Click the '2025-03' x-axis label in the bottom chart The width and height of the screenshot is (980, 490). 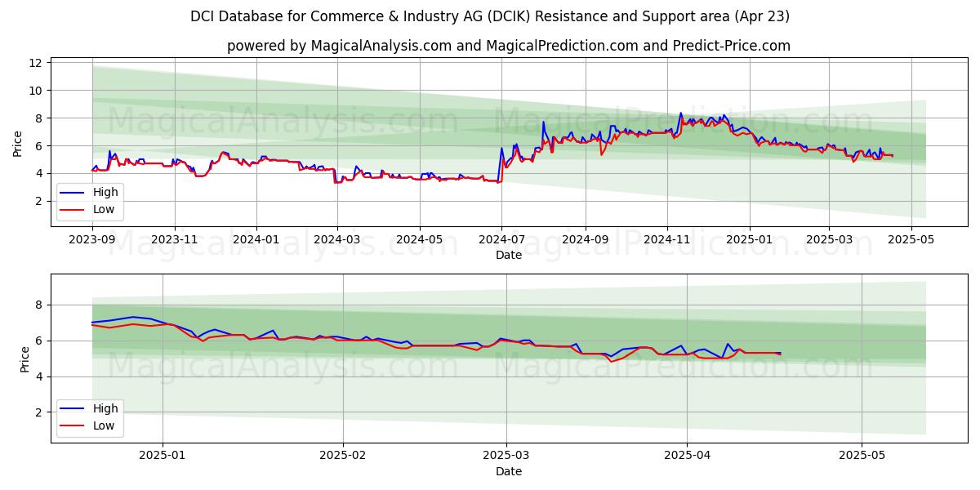click(x=506, y=457)
